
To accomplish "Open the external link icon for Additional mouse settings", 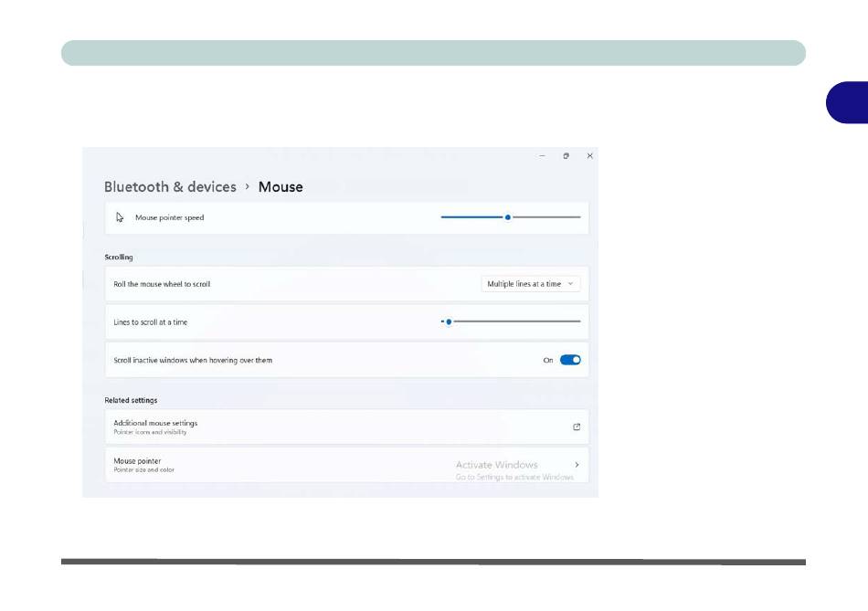I will click(577, 427).
